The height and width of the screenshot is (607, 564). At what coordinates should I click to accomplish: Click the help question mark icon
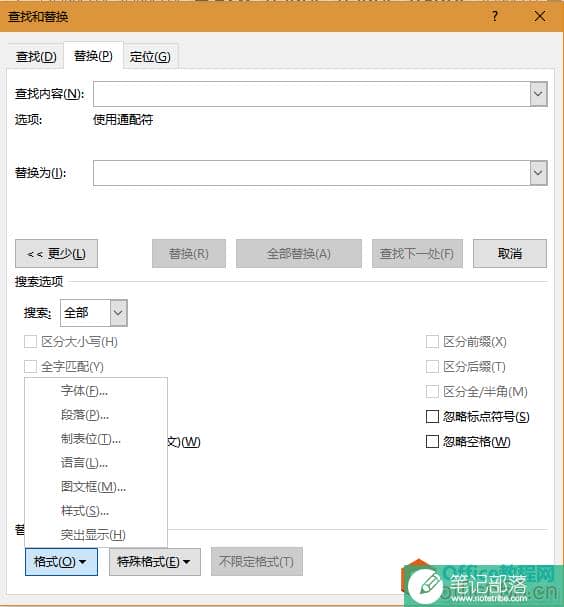coord(495,16)
